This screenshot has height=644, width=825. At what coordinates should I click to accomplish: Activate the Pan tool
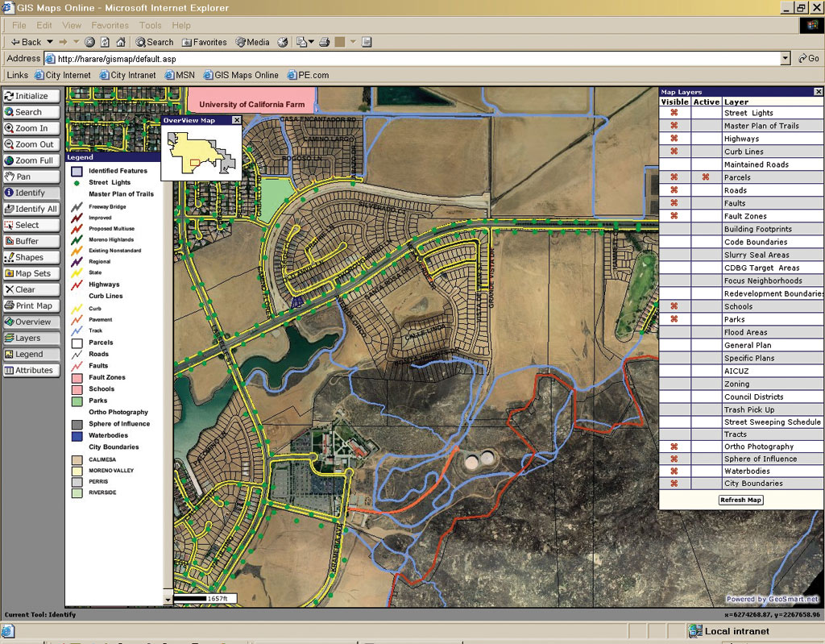tap(31, 177)
